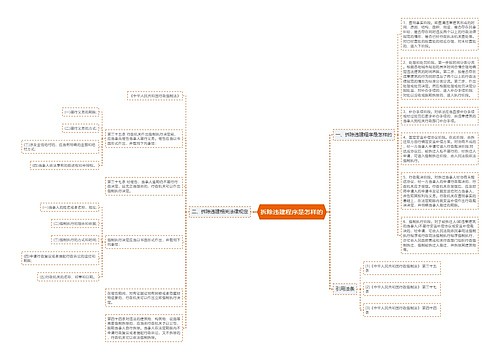The height and width of the screenshot is (360, 500).
Task: Select leaf node (二)履行义务的方式
Action: [81, 128]
